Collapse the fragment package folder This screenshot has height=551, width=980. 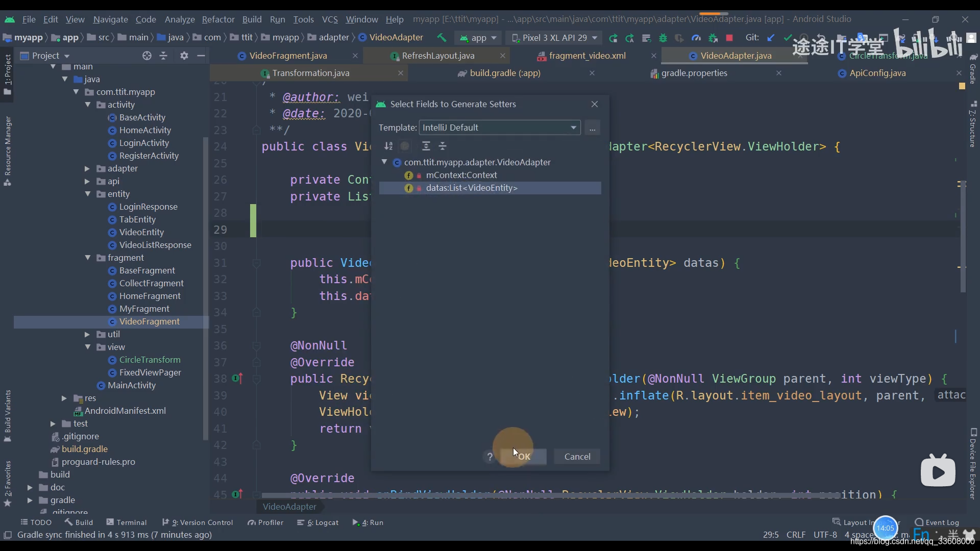(x=87, y=258)
